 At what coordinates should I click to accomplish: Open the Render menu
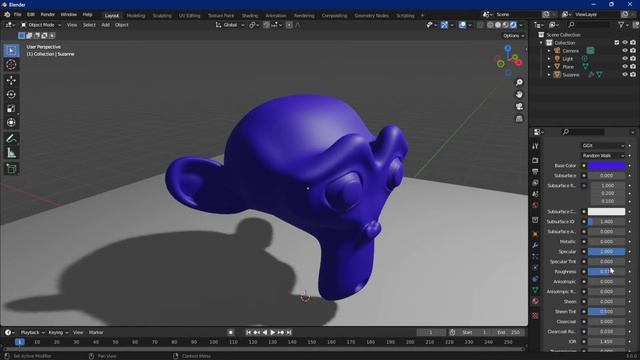pyautogui.click(x=47, y=15)
